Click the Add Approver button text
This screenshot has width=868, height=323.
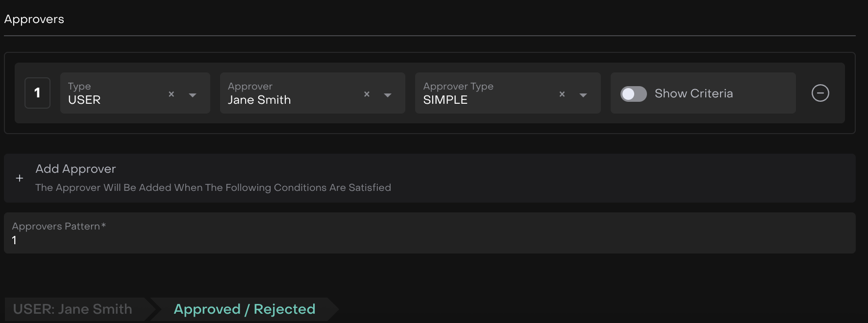[x=75, y=169]
